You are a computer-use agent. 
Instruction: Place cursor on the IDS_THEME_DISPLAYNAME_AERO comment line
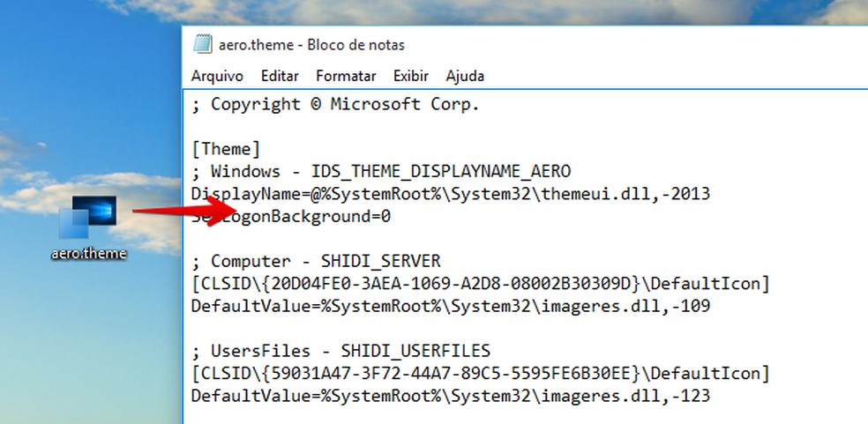click(x=381, y=171)
